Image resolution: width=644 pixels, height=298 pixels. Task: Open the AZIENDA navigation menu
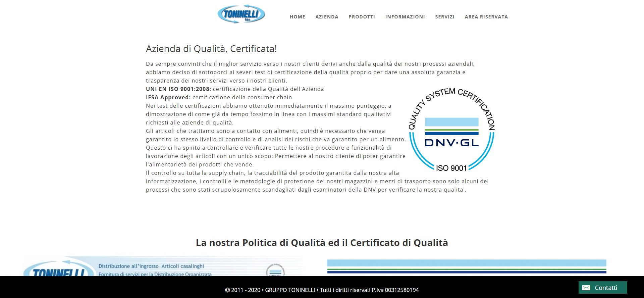[x=327, y=17]
